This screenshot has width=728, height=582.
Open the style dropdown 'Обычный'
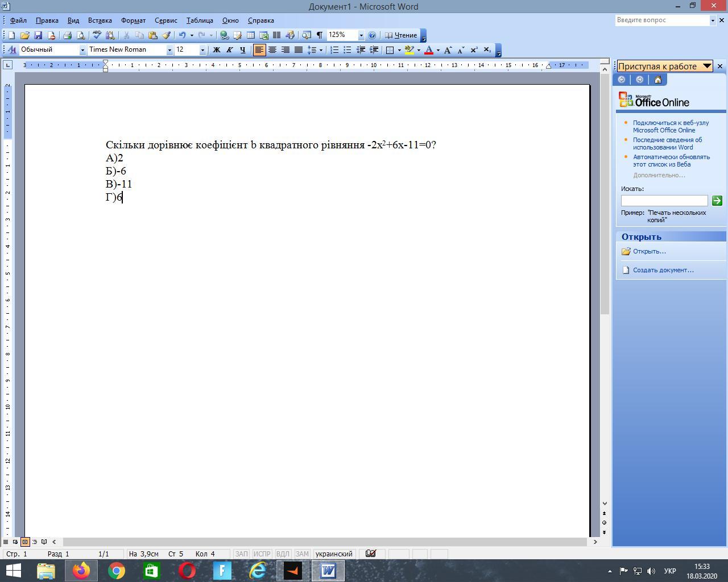82,50
